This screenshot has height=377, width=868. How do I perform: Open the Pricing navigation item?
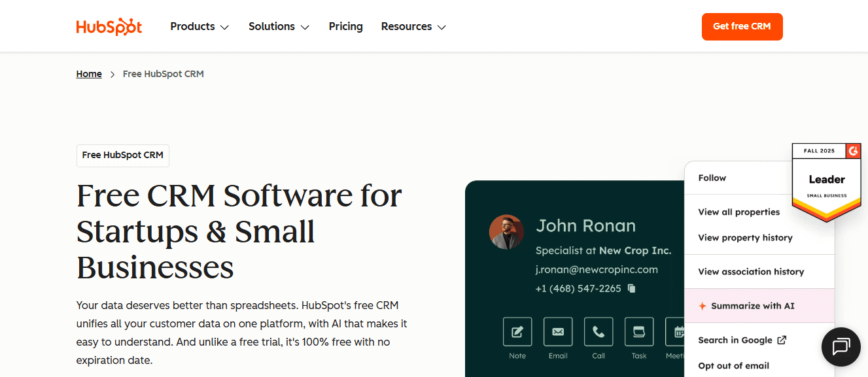(x=345, y=26)
